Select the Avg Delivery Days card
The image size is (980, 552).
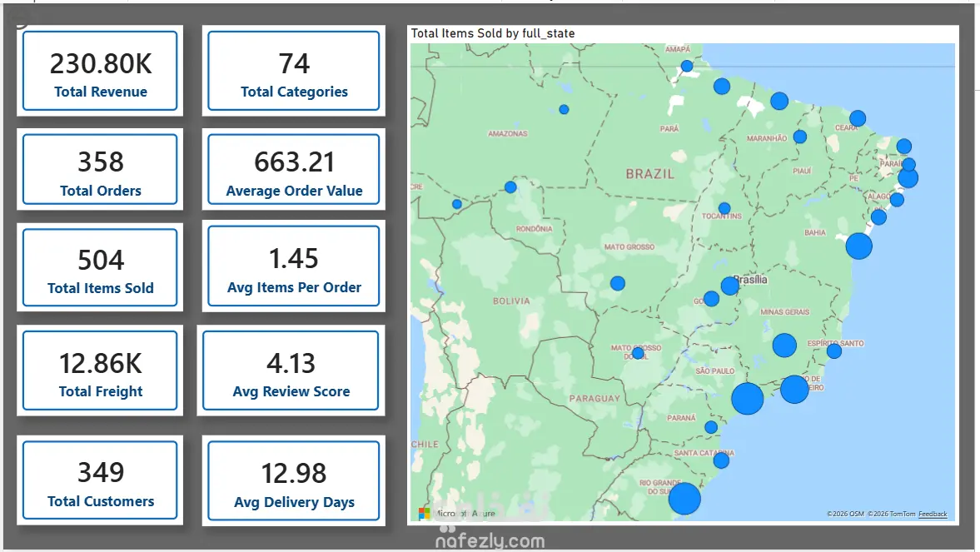[x=294, y=480]
